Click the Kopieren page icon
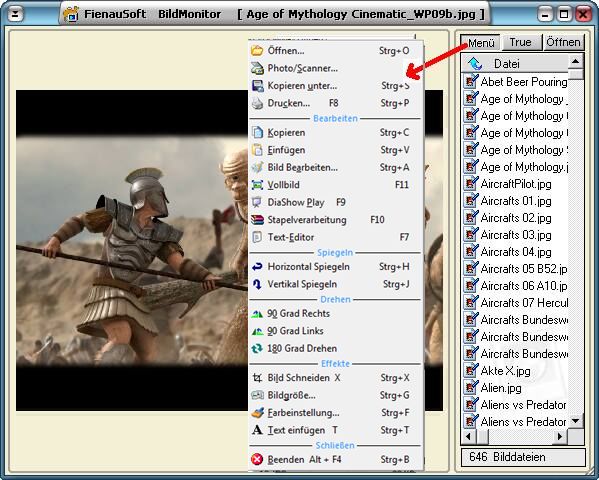Image resolution: width=599 pixels, height=480 pixels. coord(257,132)
